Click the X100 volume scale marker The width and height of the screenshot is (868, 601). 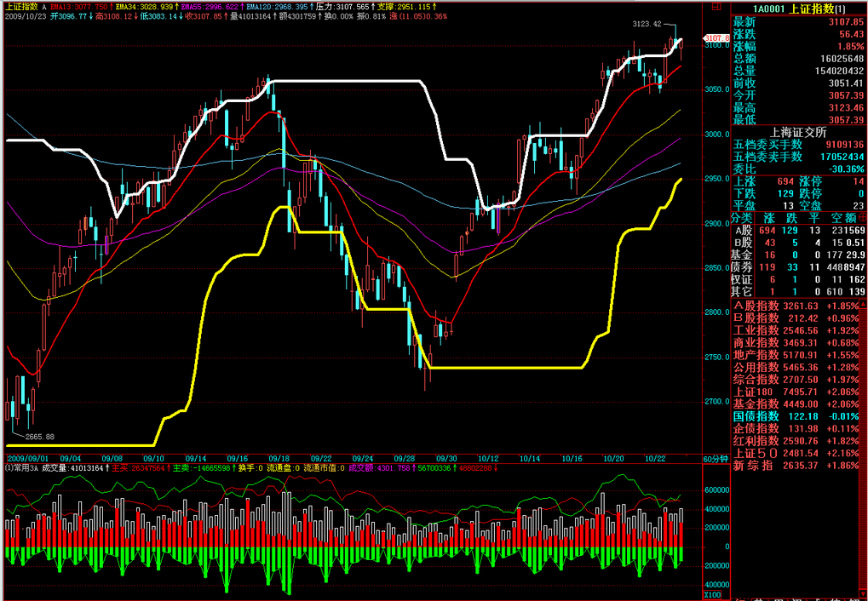[x=713, y=594]
